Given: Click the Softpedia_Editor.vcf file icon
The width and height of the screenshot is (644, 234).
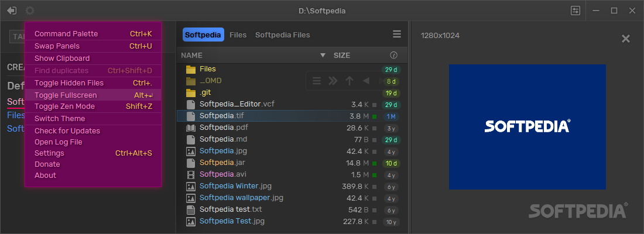Looking at the screenshot, I should click(x=191, y=104).
